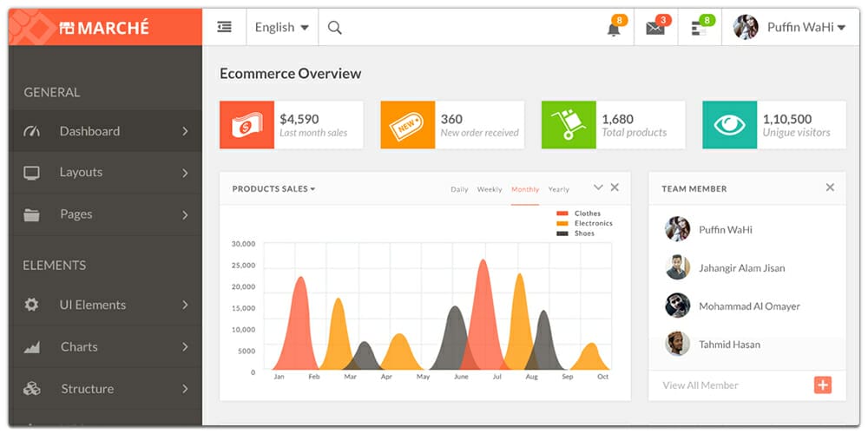868x434 pixels.
Task: Open the Layouts sidebar item
Action: click(x=105, y=173)
